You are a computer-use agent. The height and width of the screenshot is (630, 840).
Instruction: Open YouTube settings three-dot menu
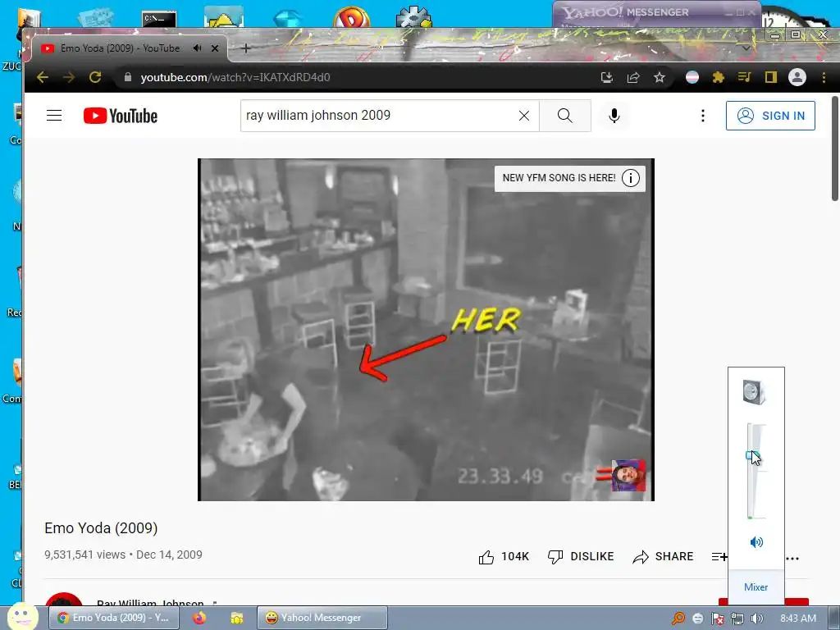pos(703,115)
